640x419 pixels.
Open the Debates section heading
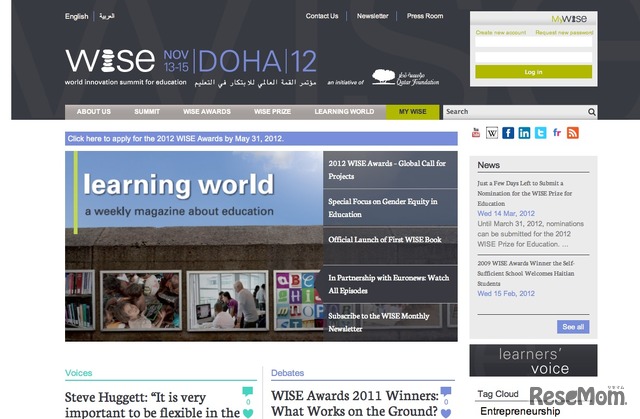pos(287,373)
